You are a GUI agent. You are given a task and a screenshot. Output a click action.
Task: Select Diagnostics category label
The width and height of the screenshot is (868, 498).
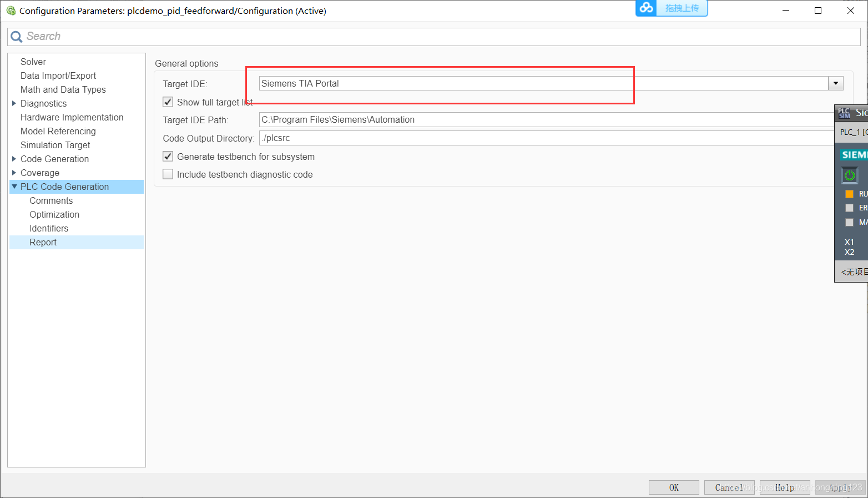pos(44,103)
